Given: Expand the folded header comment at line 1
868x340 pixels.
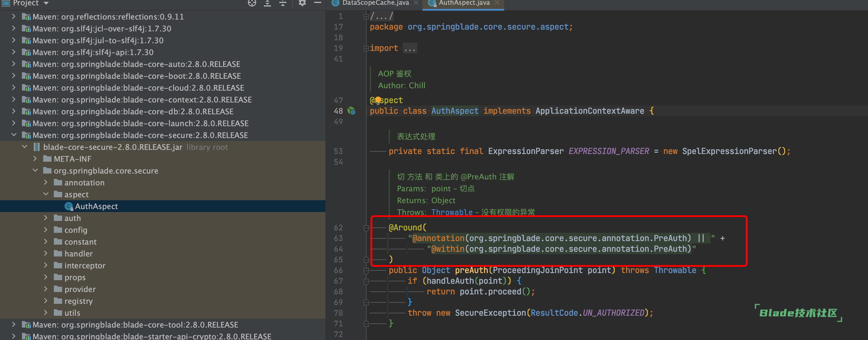Looking at the screenshot, I should click(366, 16).
